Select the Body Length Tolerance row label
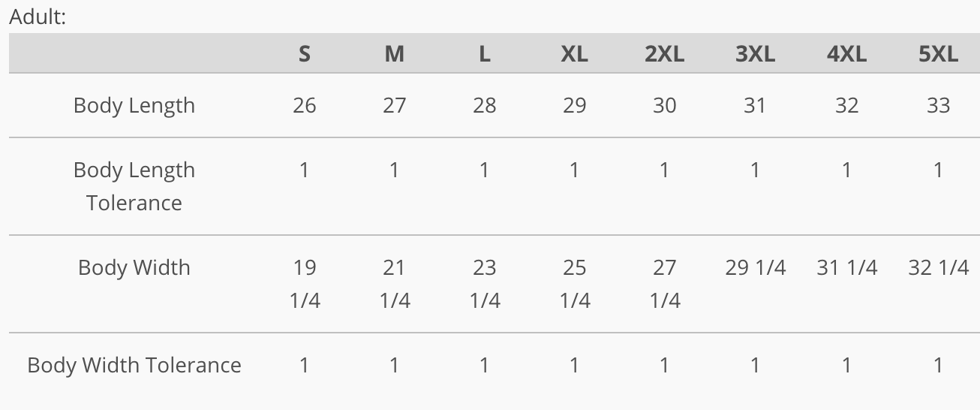The image size is (980, 410). (134, 186)
